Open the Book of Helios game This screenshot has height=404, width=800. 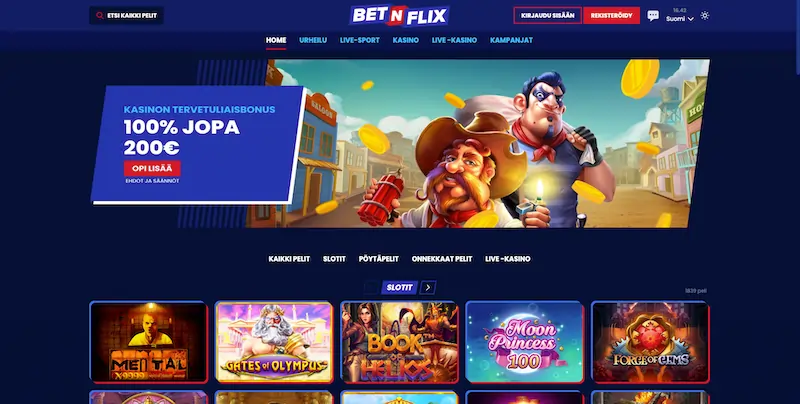click(399, 342)
